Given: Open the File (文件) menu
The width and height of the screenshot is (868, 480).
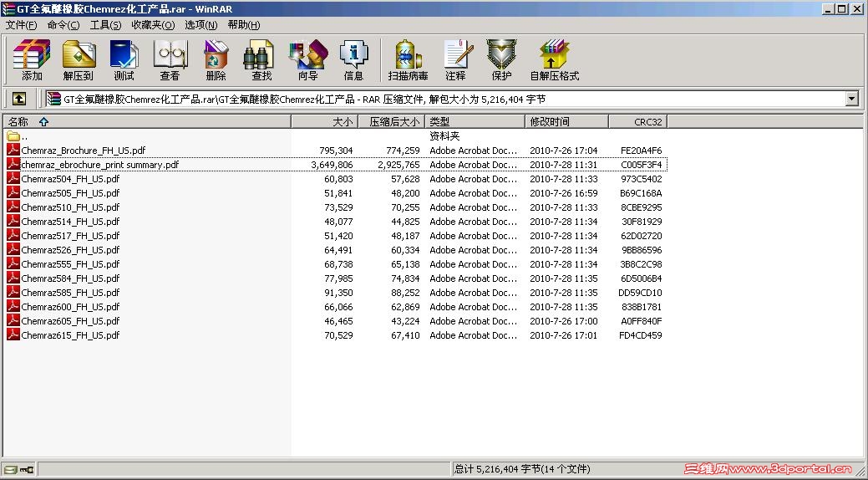Looking at the screenshot, I should coord(21,25).
